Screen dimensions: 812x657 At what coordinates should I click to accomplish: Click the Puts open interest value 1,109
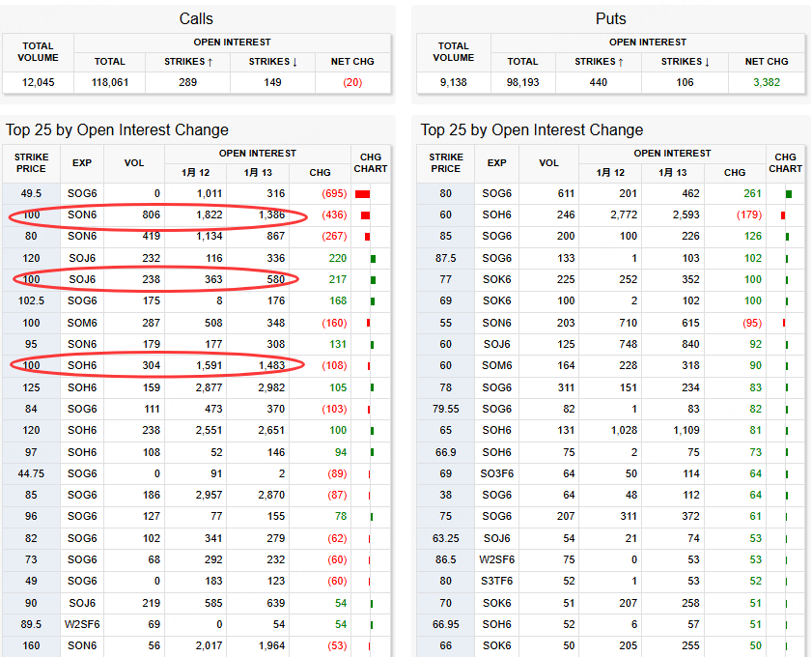coord(686,430)
